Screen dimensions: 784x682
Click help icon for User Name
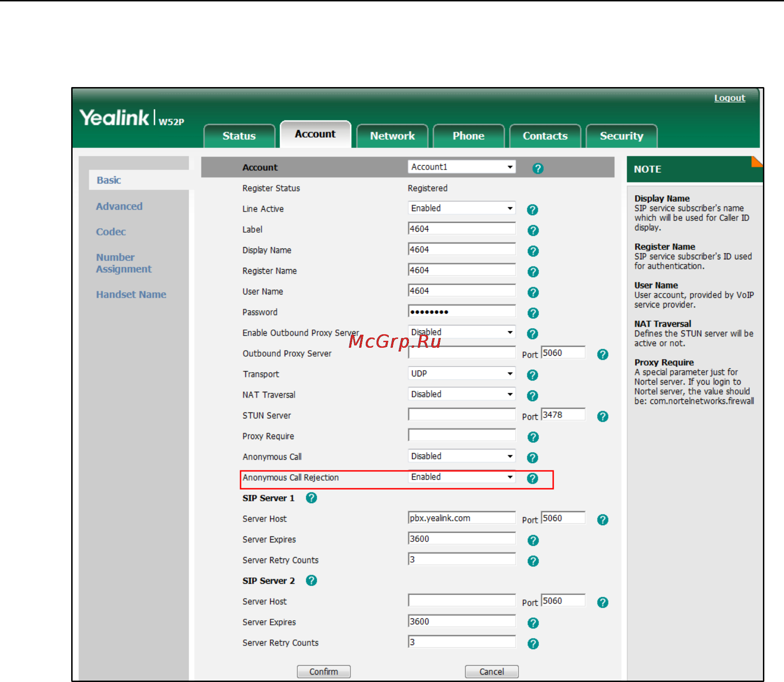(x=533, y=293)
